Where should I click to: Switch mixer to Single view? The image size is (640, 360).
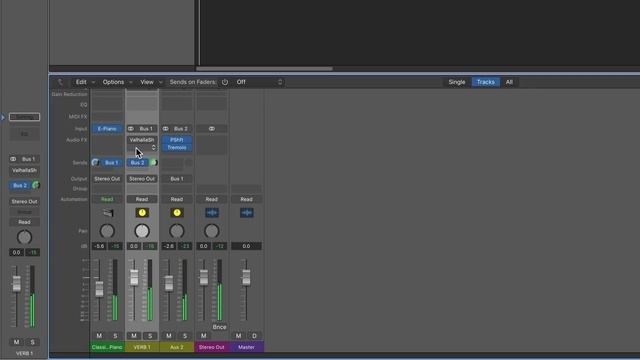click(457, 82)
